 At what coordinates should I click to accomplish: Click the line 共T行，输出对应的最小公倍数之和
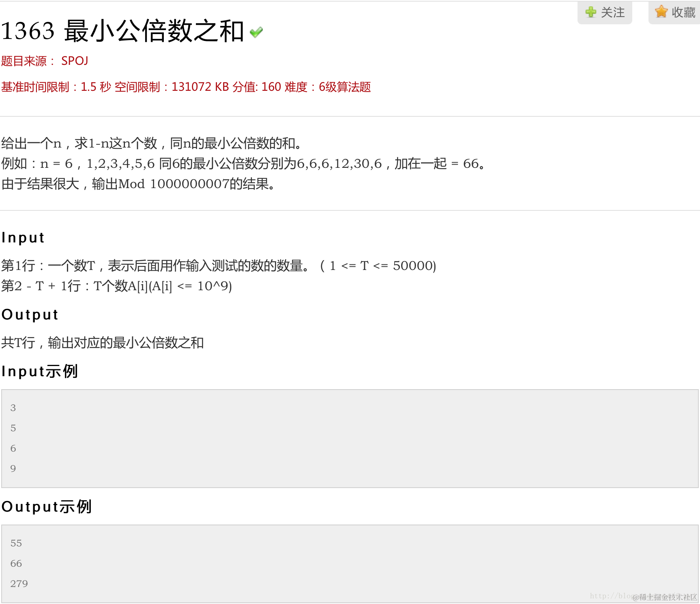coord(103,343)
